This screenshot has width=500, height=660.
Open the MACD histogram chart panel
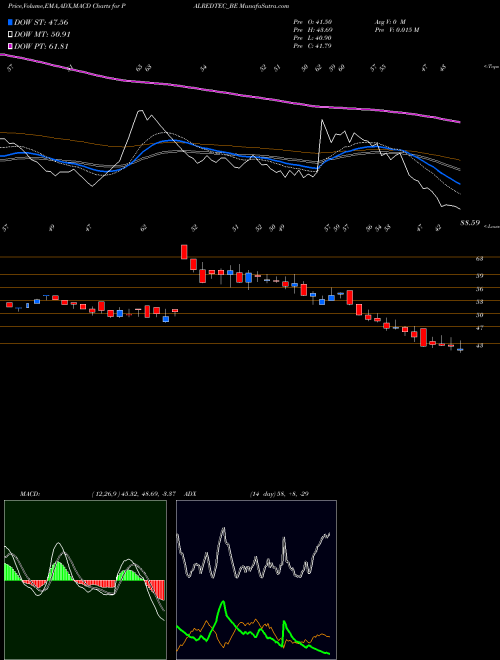click(85, 580)
